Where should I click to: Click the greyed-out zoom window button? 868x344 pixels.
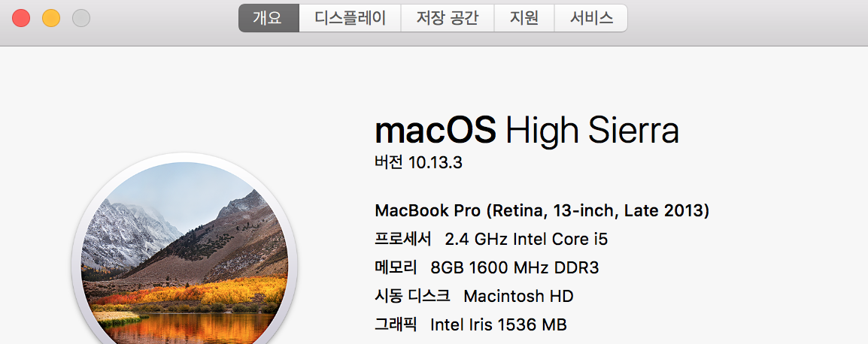point(81,18)
